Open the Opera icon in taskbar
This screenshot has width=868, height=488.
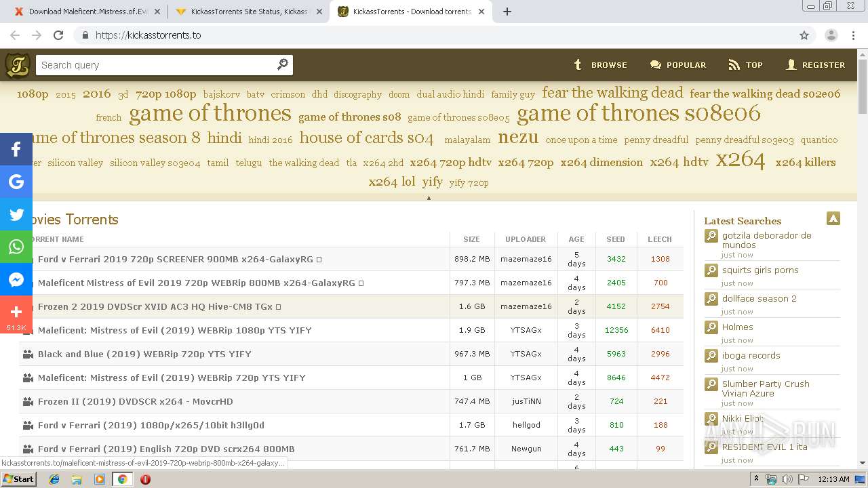(x=145, y=479)
